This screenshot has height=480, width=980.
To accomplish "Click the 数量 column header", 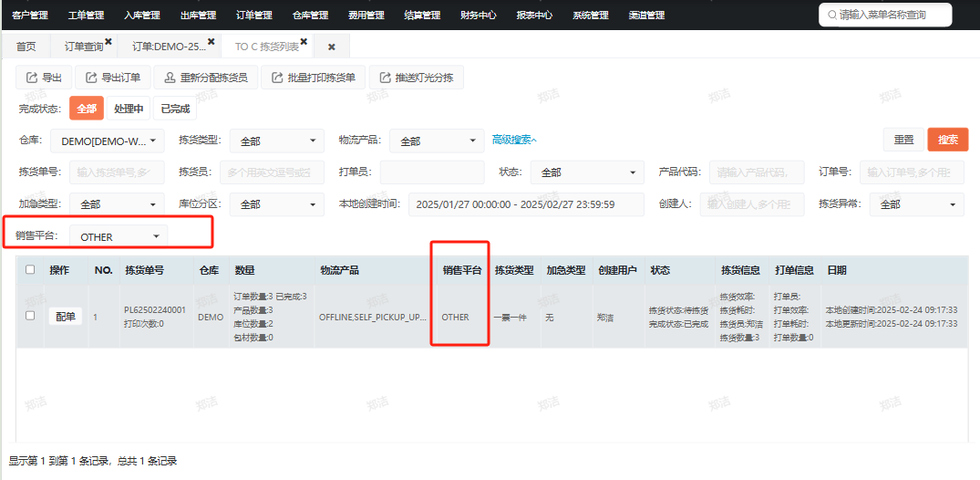I will pos(244,270).
